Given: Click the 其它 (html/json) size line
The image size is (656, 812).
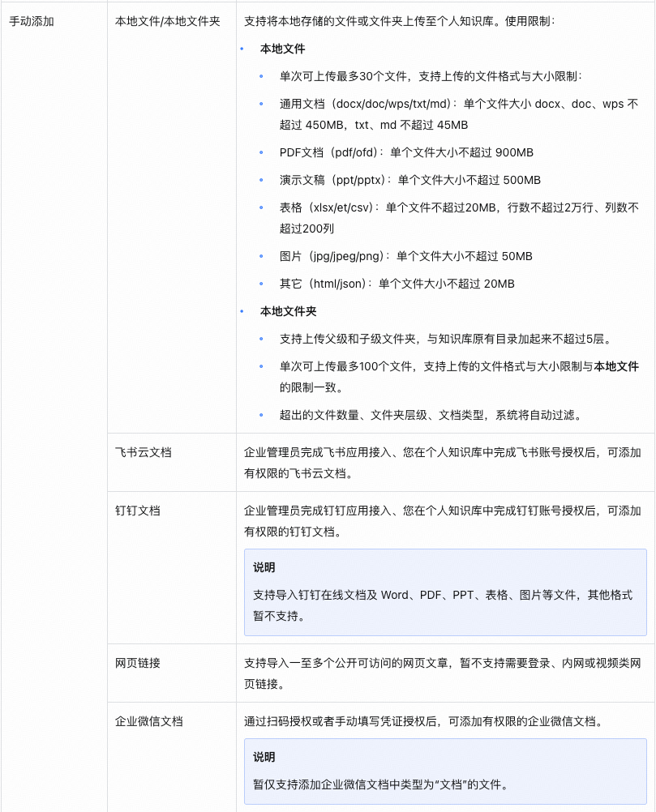Looking at the screenshot, I should 397,284.
